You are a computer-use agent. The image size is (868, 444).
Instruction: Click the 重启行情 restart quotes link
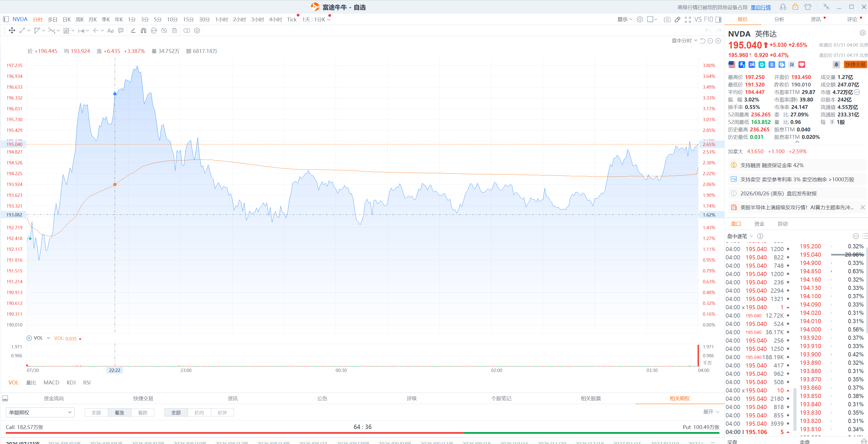pyautogui.click(x=760, y=7)
